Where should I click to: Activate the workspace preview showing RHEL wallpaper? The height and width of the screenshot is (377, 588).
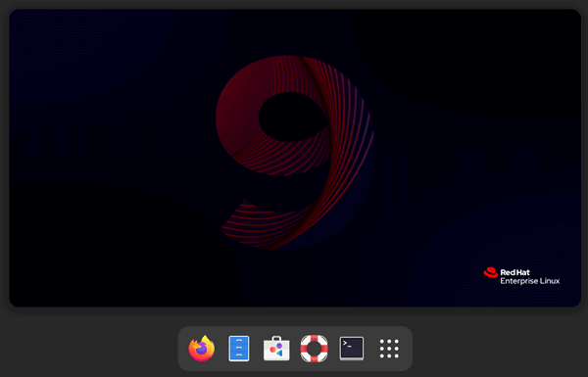[x=295, y=158]
